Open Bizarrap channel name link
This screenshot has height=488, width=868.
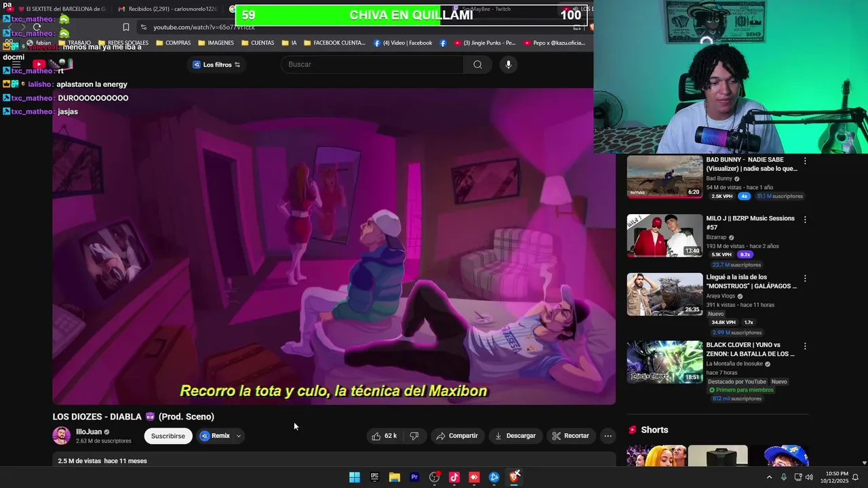716,237
